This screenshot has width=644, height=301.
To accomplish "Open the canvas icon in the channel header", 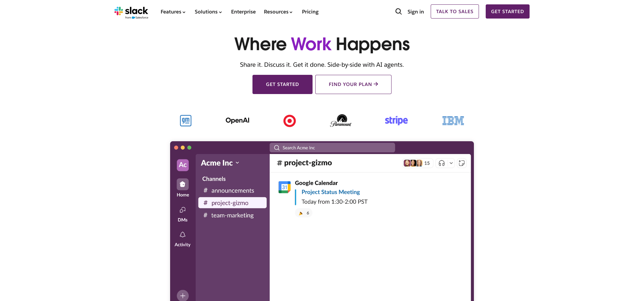I will point(462,163).
